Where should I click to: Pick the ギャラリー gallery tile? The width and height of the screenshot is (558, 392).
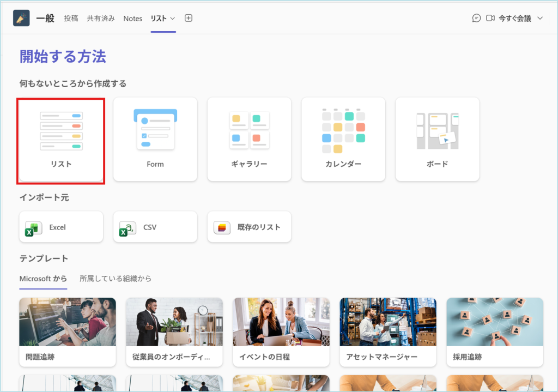[249, 140]
